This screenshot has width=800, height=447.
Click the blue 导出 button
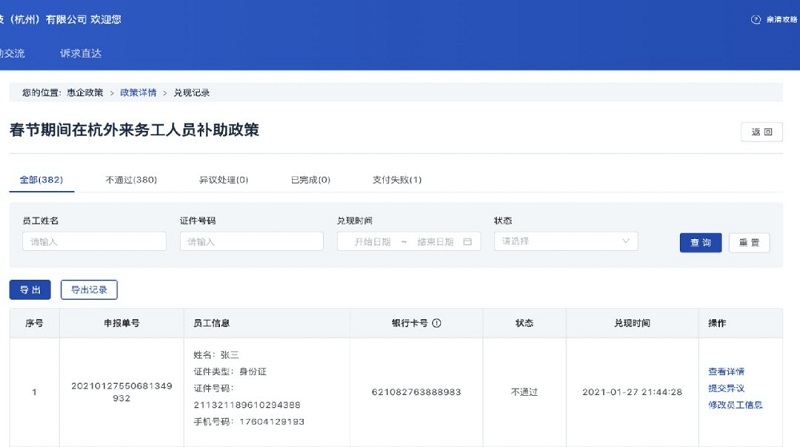click(x=30, y=290)
